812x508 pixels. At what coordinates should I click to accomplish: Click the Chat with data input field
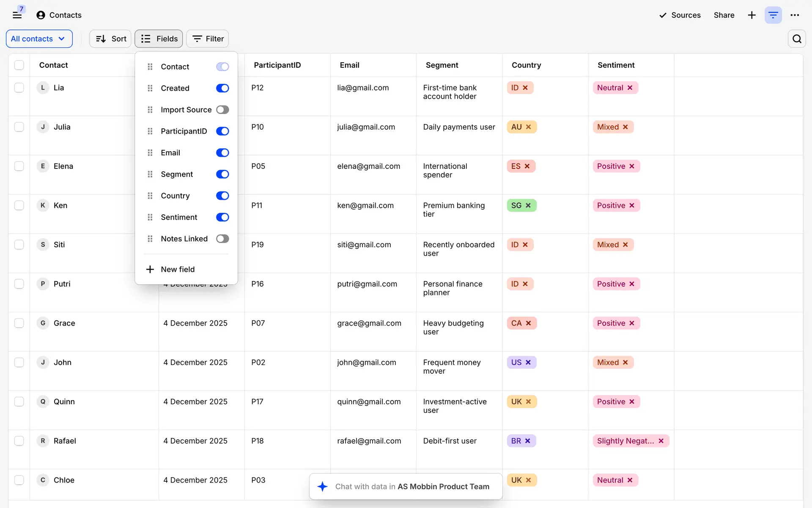(412, 486)
